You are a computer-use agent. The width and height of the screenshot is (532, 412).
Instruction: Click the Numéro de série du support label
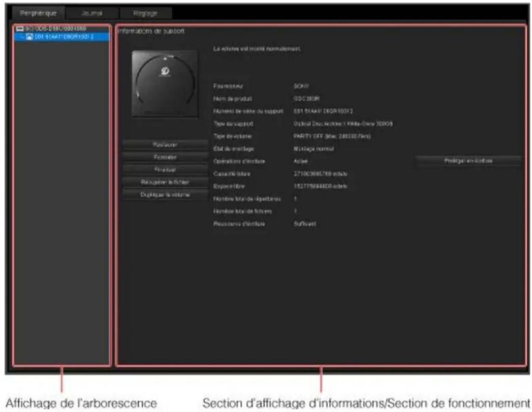tap(248, 112)
